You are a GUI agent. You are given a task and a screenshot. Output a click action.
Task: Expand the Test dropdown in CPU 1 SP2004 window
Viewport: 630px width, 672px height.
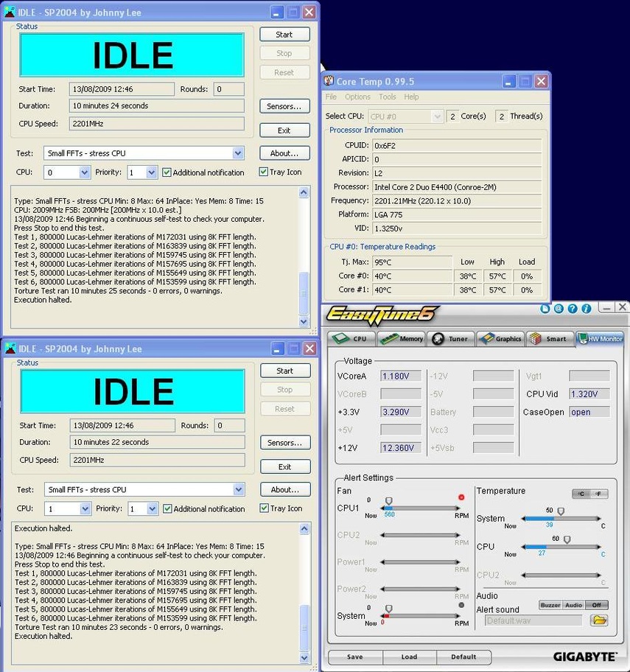pos(239,489)
